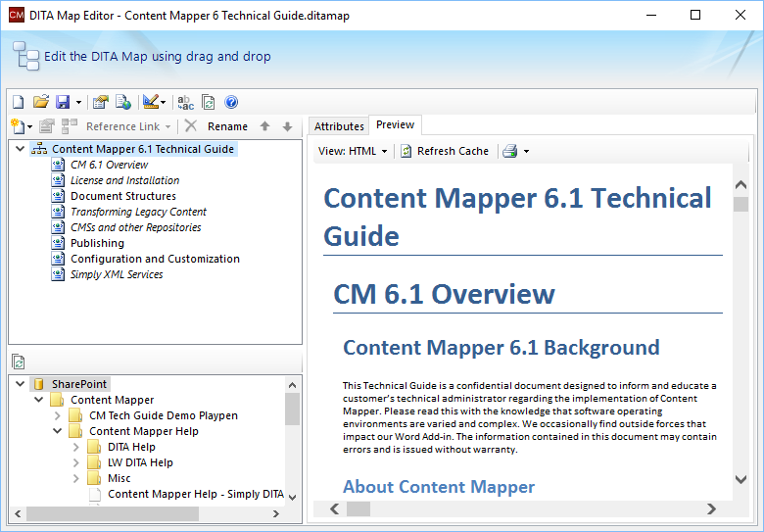Expand the CM Tech Guide Demo Playpen folder
Screen dimensions: 764x532
click(58, 415)
